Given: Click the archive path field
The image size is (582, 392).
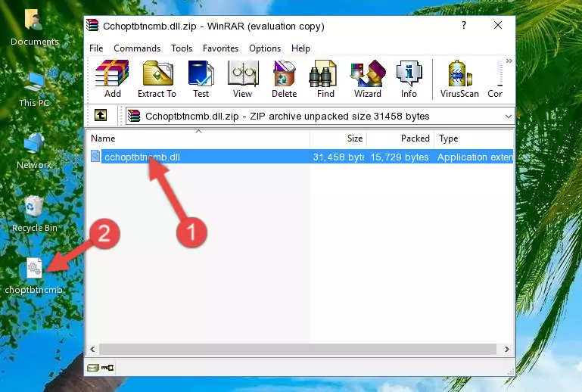Looking at the screenshot, I should [x=319, y=117].
